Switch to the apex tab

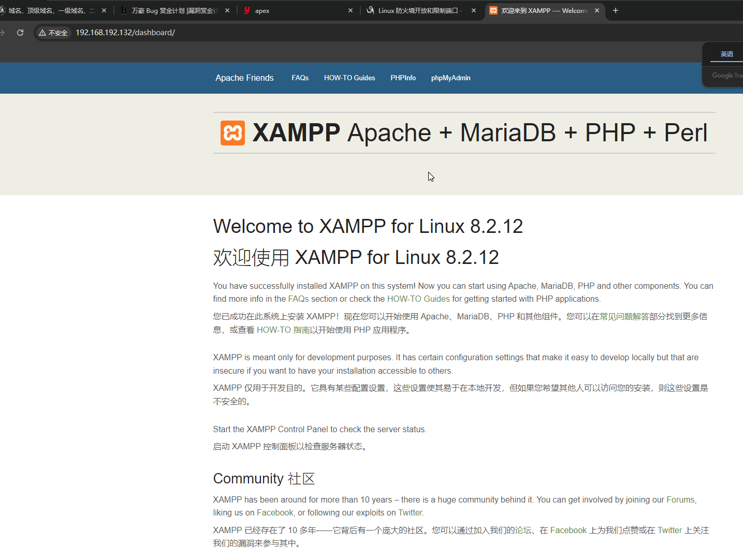pos(298,10)
